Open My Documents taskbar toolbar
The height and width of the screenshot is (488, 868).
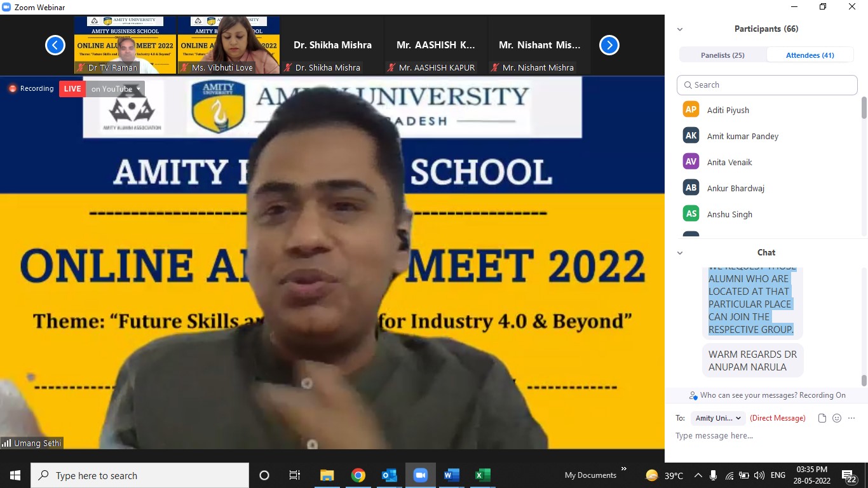(x=590, y=475)
